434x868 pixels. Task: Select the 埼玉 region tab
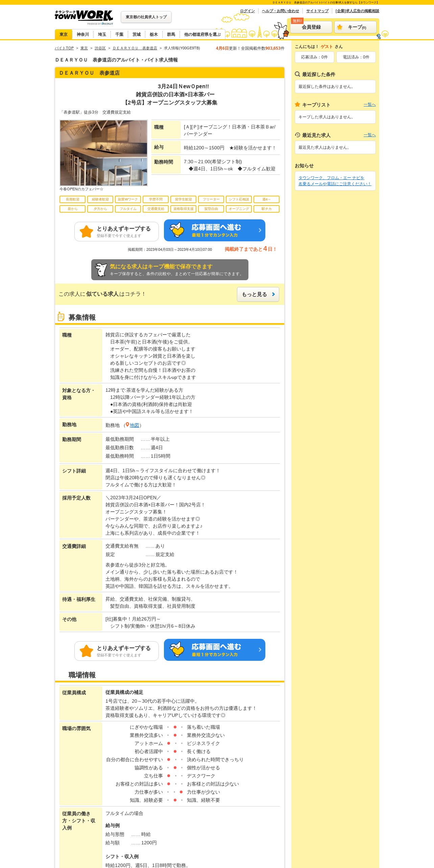pyautogui.click(x=102, y=34)
